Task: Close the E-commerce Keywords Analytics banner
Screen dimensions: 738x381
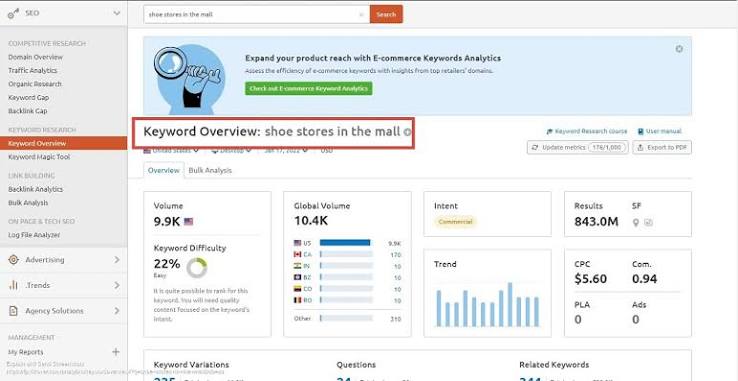Action: (679, 49)
